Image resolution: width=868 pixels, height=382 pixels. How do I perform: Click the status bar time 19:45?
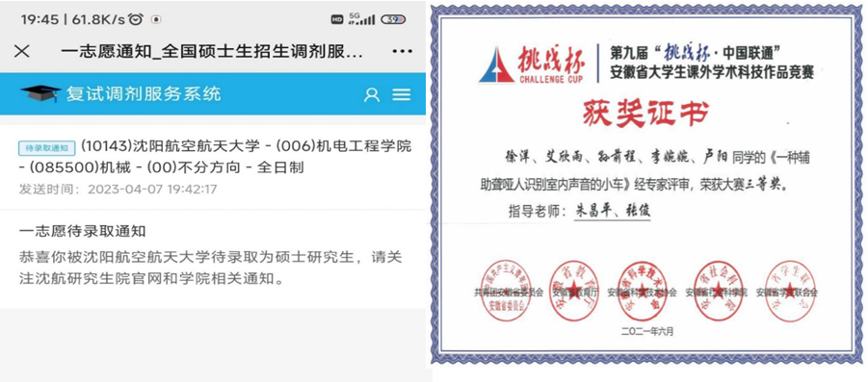(39, 19)
